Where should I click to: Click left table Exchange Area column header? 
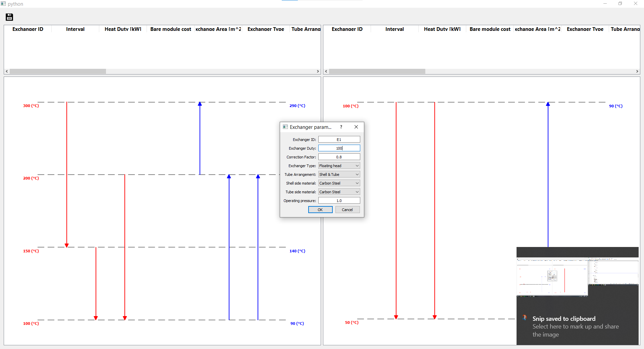218,29
